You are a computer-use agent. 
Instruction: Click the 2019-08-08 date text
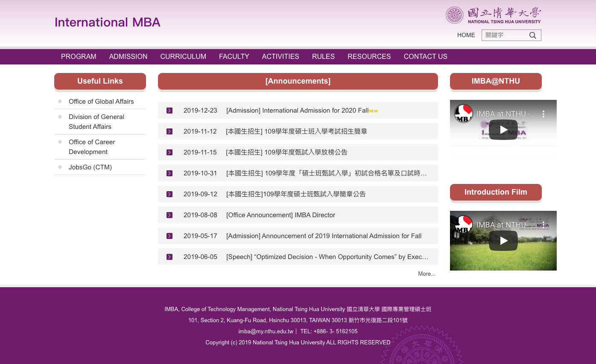(200, 215)
